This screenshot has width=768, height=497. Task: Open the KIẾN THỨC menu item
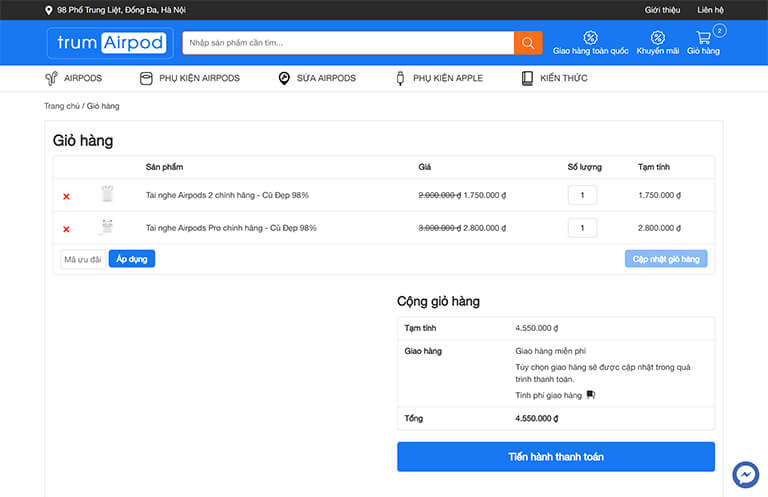click(x=554, y=78)
